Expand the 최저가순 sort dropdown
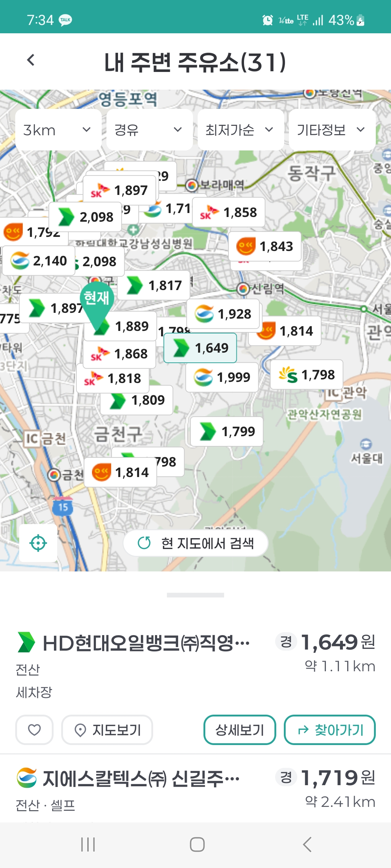The image size is (391, 868). click(240, 130)
